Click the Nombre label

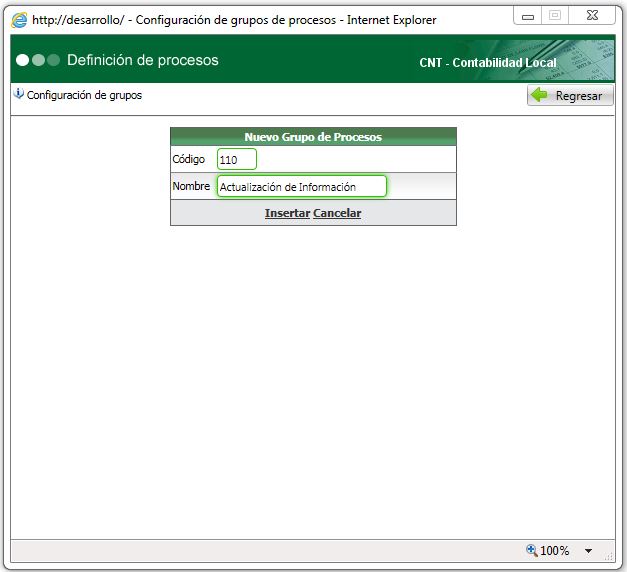191,186
